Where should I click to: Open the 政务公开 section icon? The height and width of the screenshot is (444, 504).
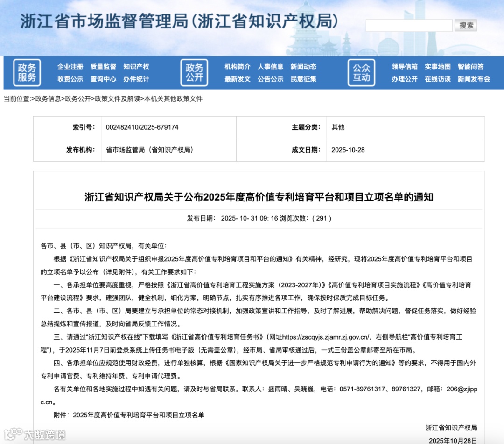point(194,73)
